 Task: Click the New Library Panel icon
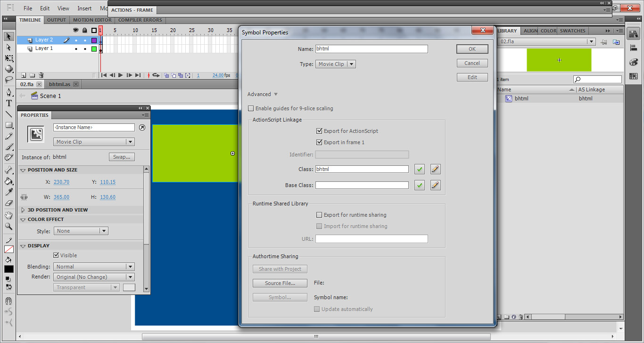point(616,42)
